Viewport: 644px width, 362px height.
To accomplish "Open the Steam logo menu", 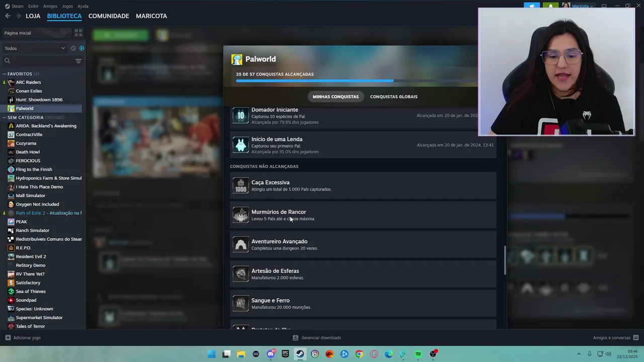I will [7, 6].
